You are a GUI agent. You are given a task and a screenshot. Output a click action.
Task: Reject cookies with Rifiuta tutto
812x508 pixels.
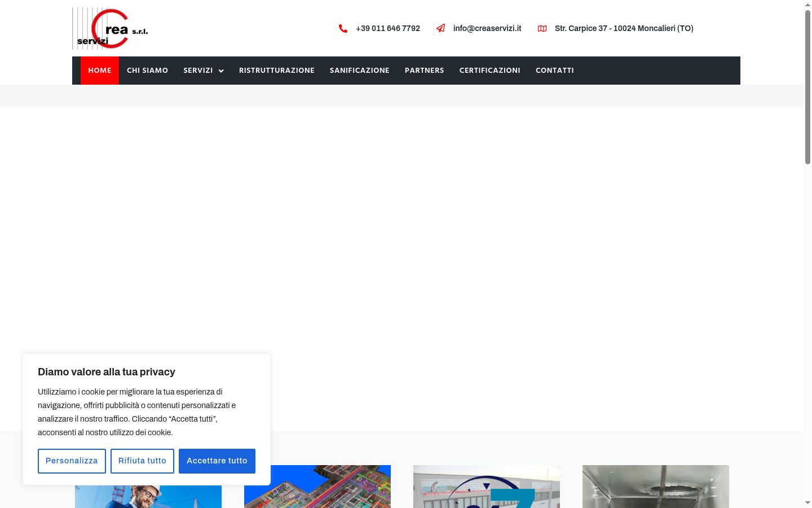click(x=142, y=461)
